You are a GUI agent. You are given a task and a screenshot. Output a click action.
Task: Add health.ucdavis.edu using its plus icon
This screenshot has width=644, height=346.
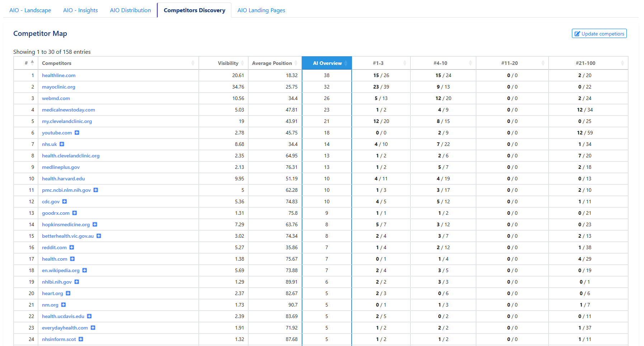coord(89,316)
